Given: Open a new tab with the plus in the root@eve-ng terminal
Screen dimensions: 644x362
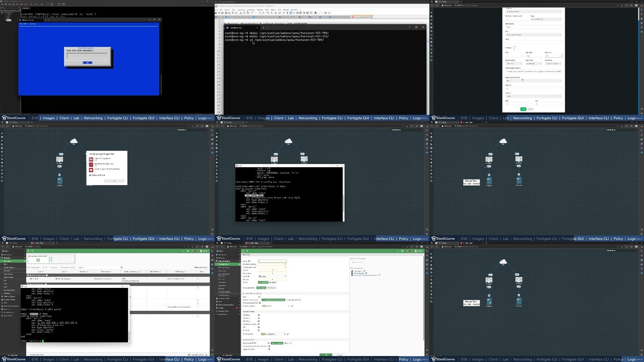Looking at the screenshot, I should pyautogui.click(x=263, y=27).
